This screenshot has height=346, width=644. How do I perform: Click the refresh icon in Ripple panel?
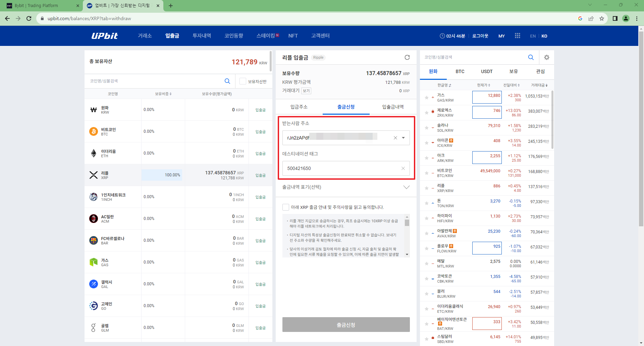click(407, 57)
